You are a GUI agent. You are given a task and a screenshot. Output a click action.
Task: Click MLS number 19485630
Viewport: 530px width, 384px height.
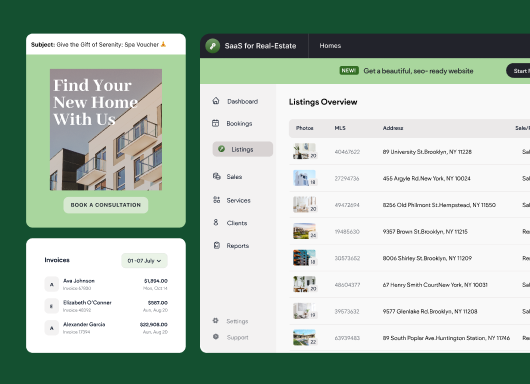click(347, 232)
